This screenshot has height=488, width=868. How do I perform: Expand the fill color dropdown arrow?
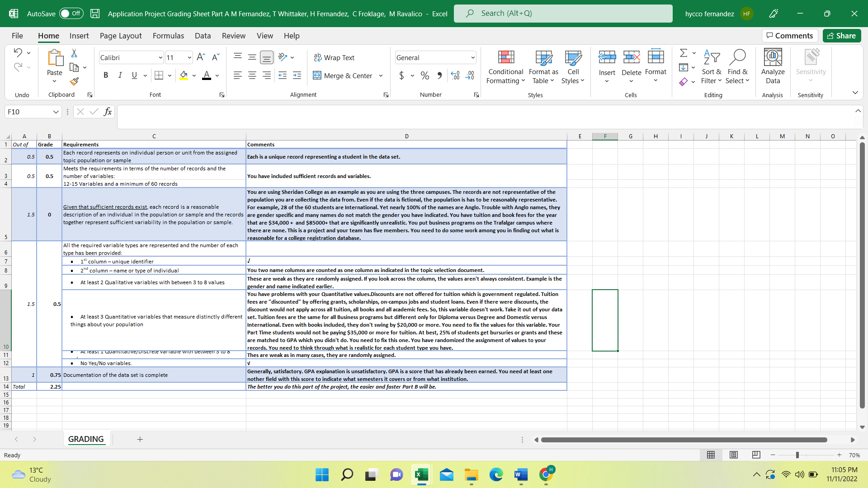[194, 75]
